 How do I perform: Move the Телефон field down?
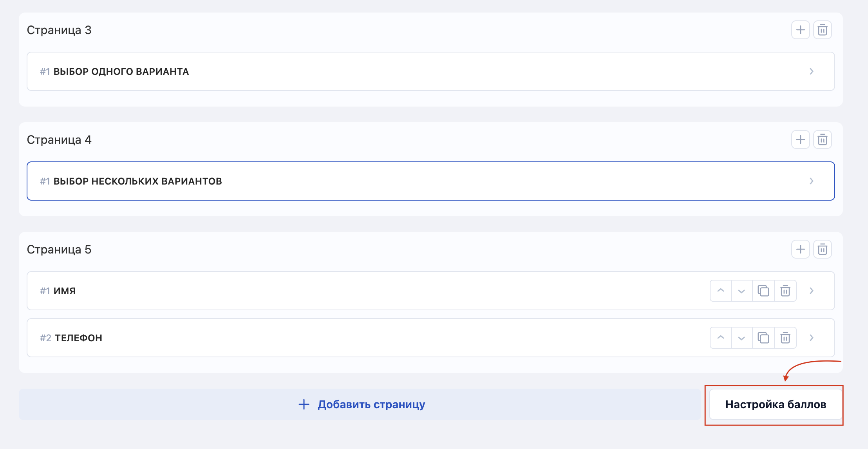tap(741, 338)
